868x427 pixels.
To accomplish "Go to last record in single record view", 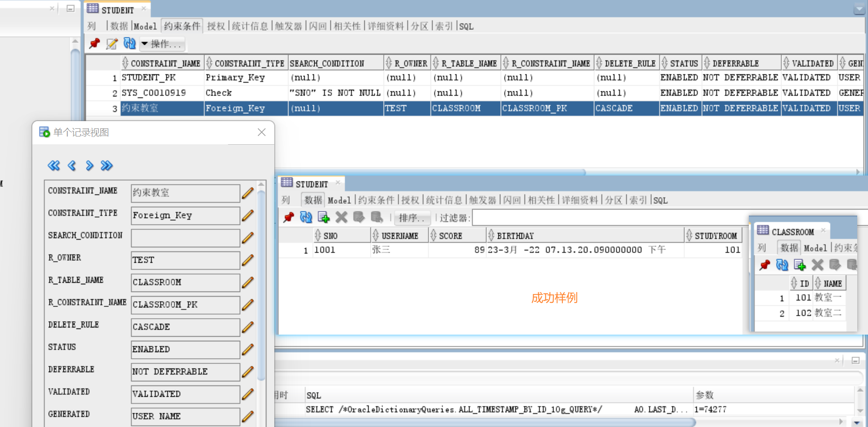I will point(107,165).
